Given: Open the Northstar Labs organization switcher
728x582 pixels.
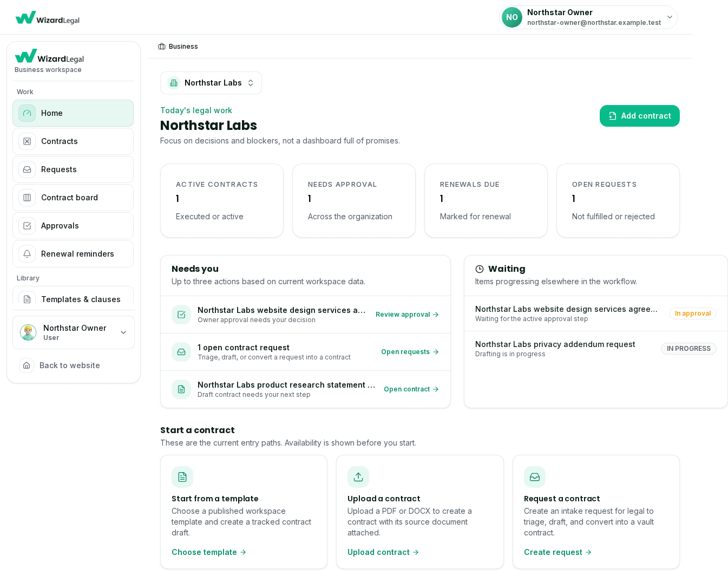Looking at the screenshot, I should pos(211,83).
